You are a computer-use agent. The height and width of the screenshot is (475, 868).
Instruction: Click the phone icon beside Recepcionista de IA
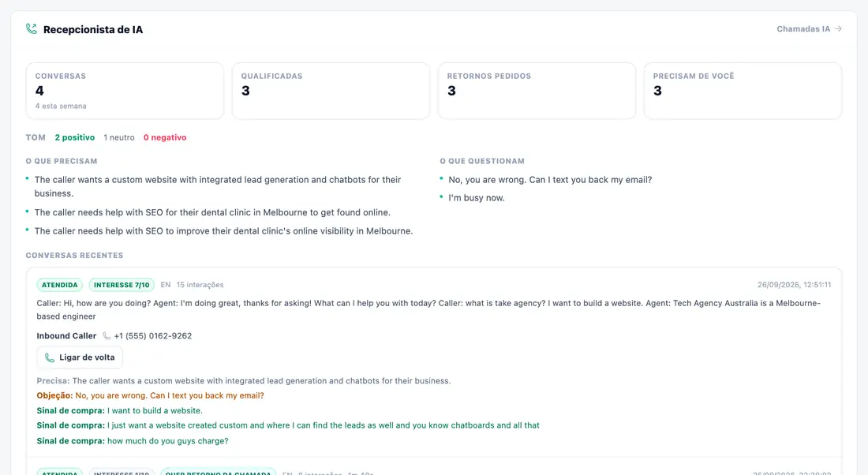tap(32, 28)
